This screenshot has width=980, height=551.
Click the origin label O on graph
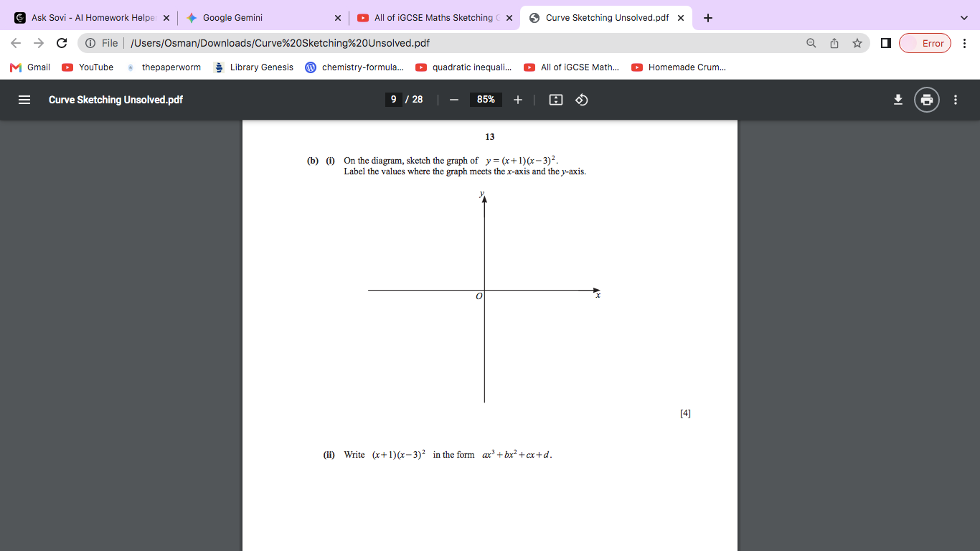479,296
